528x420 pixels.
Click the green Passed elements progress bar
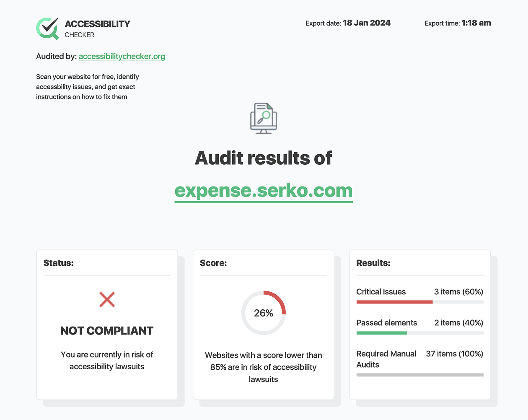coord(382,333)
